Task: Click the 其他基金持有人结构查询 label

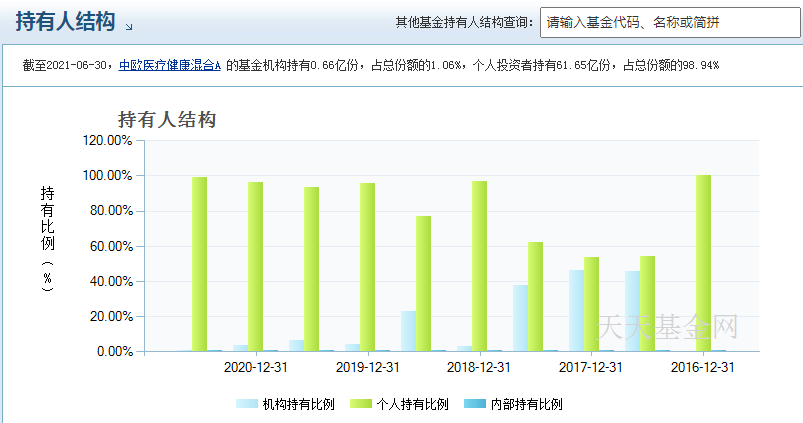Action: (x=462, y=23)
